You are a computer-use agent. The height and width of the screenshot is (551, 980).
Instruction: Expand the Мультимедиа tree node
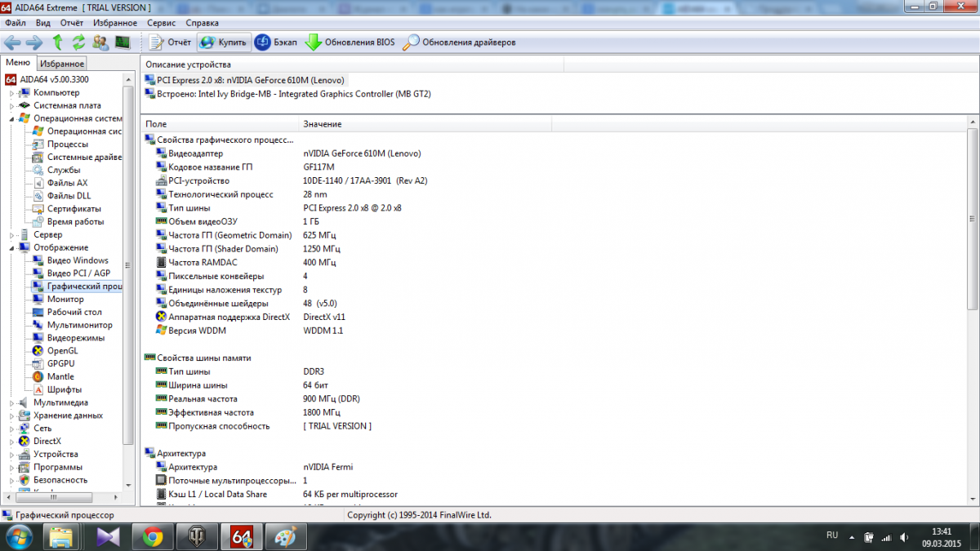coord(11,402)
